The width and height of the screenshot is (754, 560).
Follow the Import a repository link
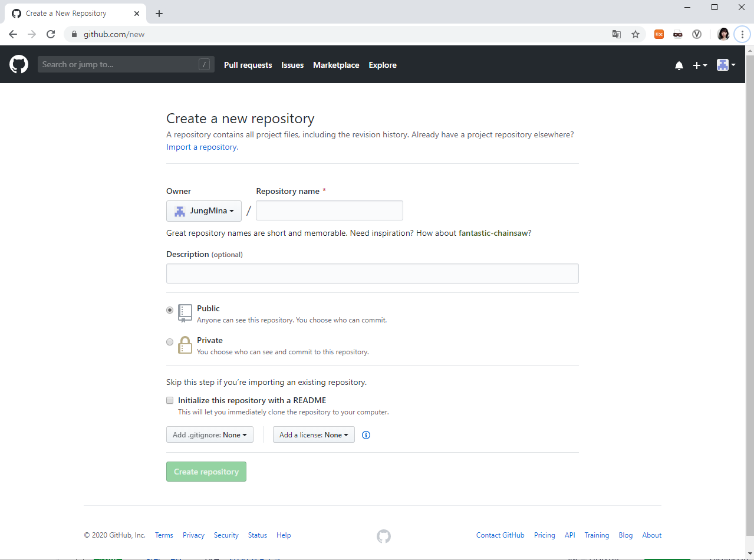[x=202, y=147]
